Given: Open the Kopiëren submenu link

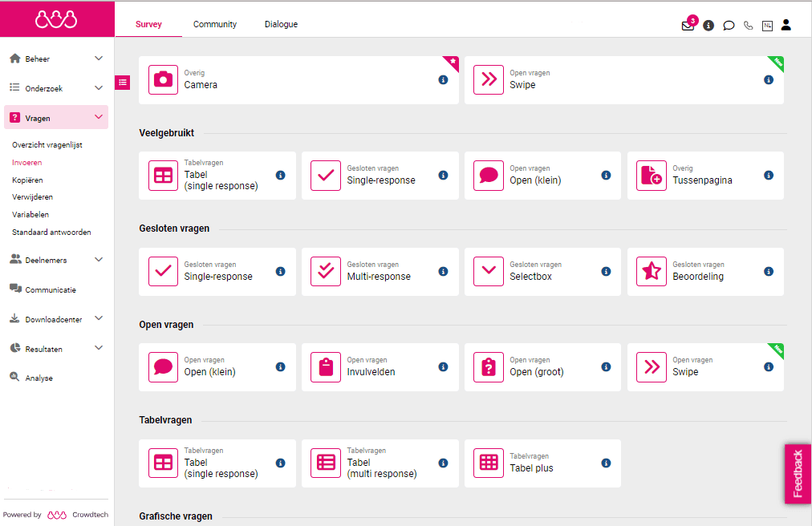Looking at the screenshot, I should point(27,180).
